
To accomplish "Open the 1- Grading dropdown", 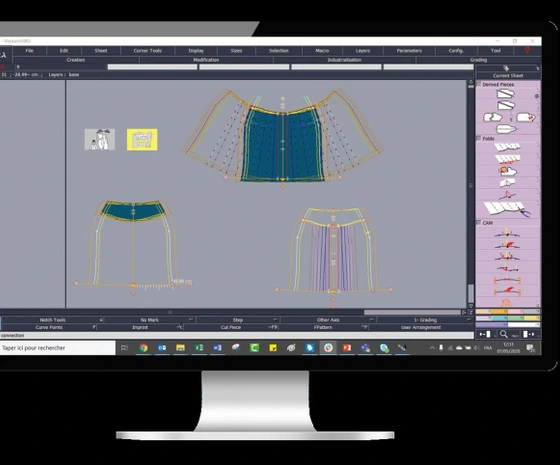I will click(x=425, y=320).
